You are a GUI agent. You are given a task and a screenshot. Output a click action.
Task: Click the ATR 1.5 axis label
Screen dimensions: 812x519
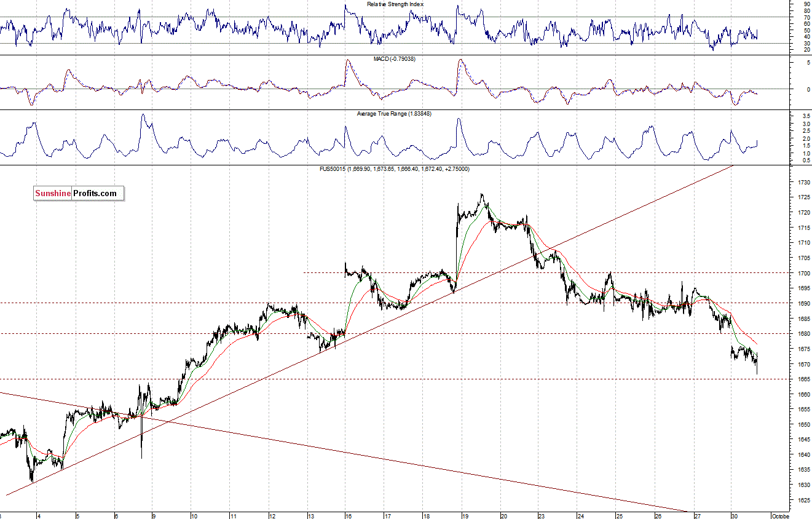(806, 146)
